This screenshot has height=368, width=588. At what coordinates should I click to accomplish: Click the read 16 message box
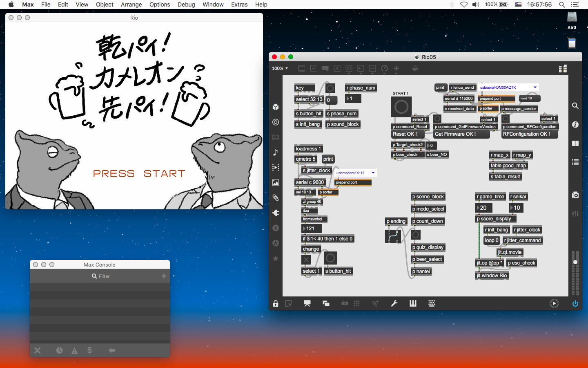click(x=530, y=99)
